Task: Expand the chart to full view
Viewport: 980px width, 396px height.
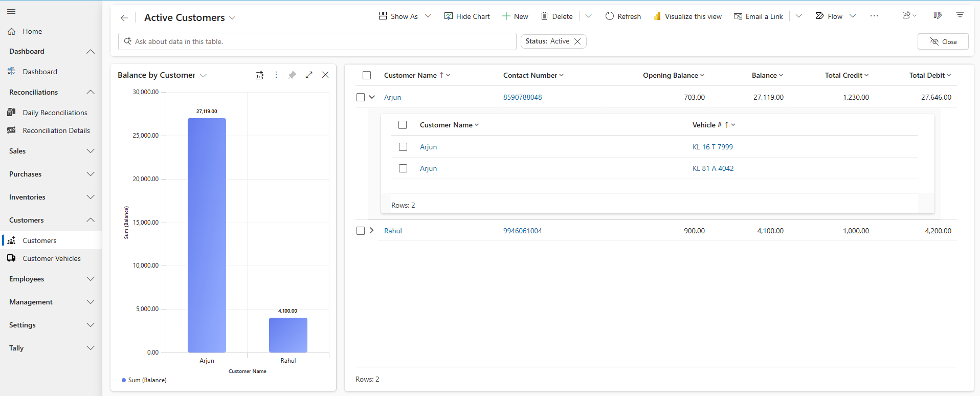Action: (x=309, y=75)
